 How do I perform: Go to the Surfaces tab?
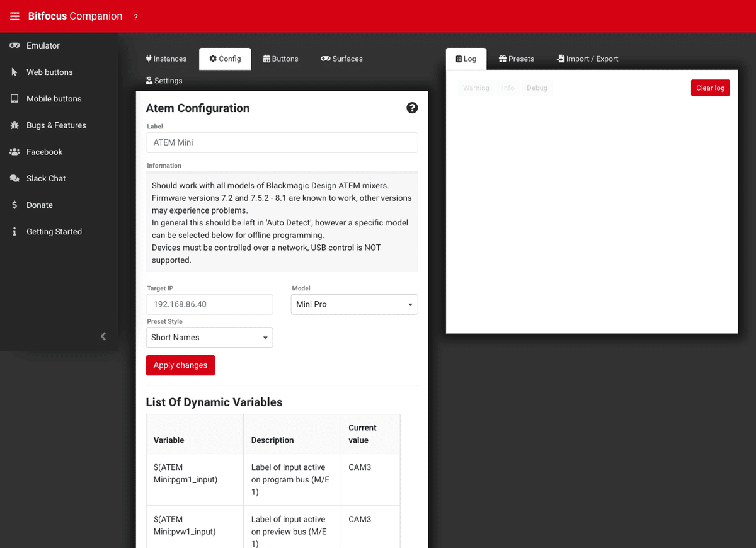(x=342, y=59)
